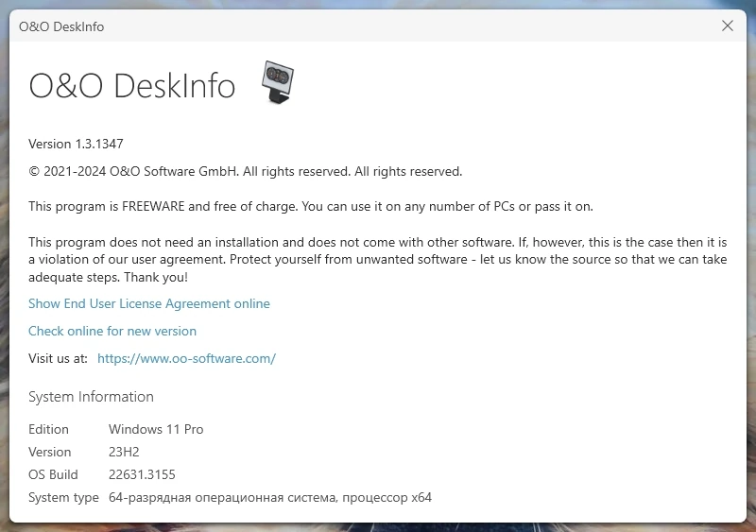Click the Version 1.3.1347 text
Screen dimensions: 756x532
(76, 144)
